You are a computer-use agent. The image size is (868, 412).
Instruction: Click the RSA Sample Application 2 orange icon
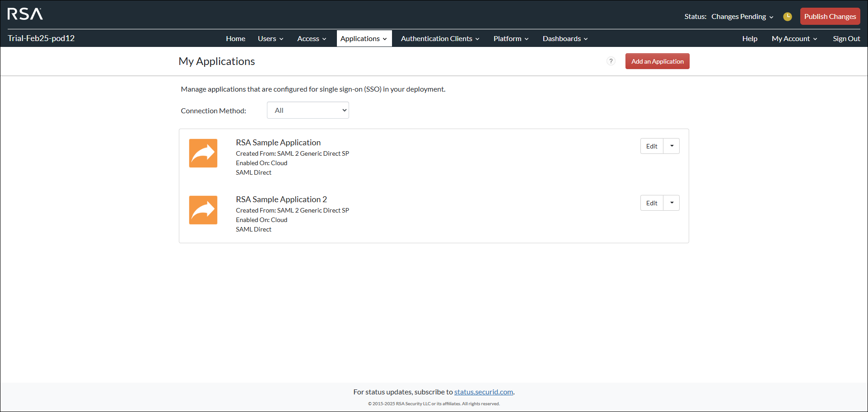(x=203, y=210)
